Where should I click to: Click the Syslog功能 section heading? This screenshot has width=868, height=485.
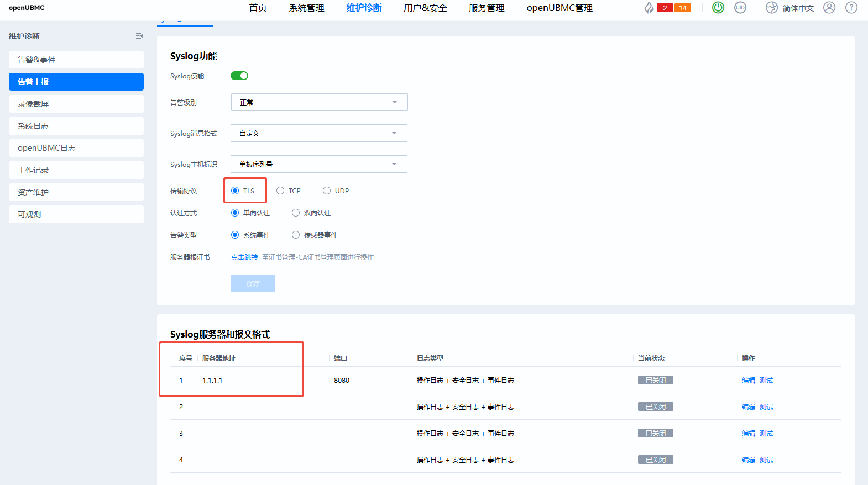tap(194, 56)
